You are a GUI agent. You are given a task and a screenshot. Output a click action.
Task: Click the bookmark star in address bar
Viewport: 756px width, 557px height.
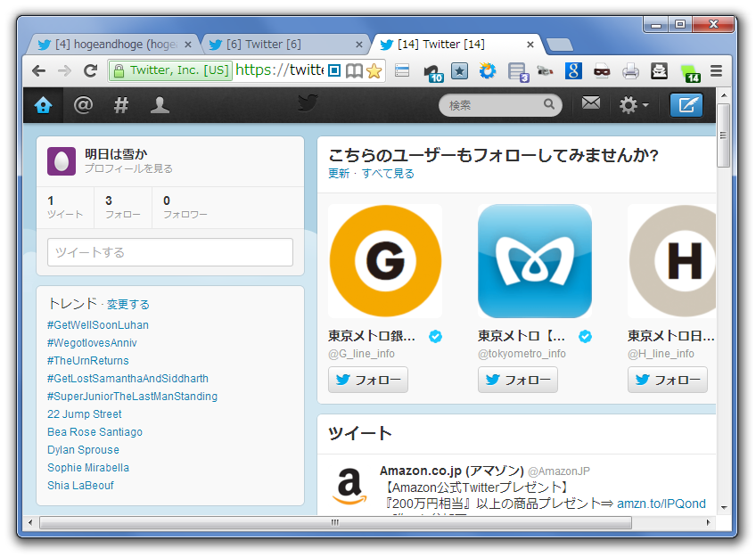pos(374,71)
